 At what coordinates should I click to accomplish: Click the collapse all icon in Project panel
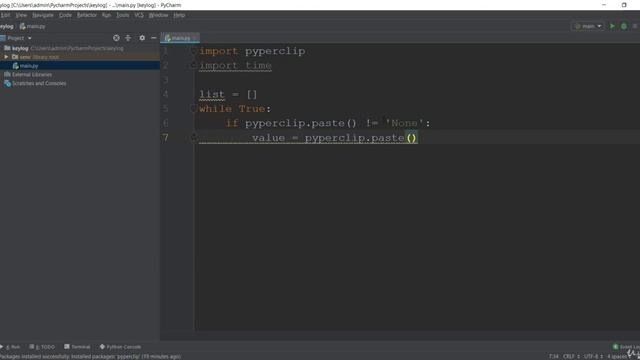pos(128,38)
